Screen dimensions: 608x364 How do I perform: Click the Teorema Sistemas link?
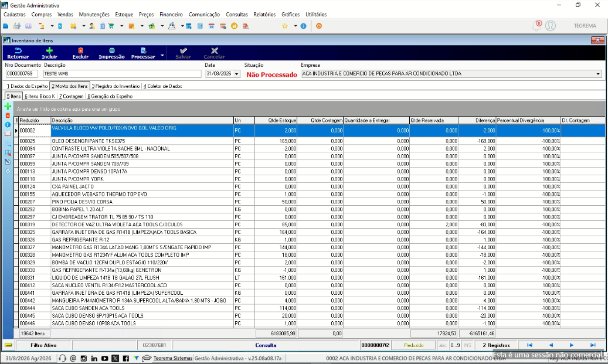pos(173,358)
